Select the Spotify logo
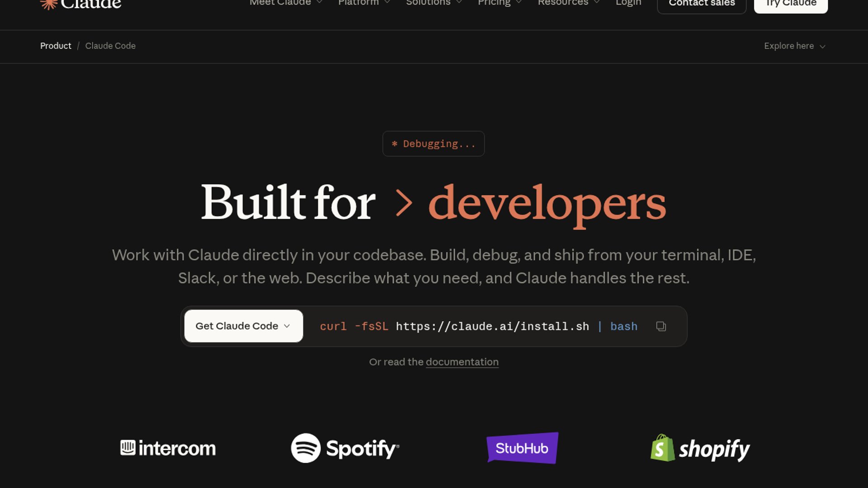Image resolution: width=868 pixels, height=488 pixels. click(344, 448)
